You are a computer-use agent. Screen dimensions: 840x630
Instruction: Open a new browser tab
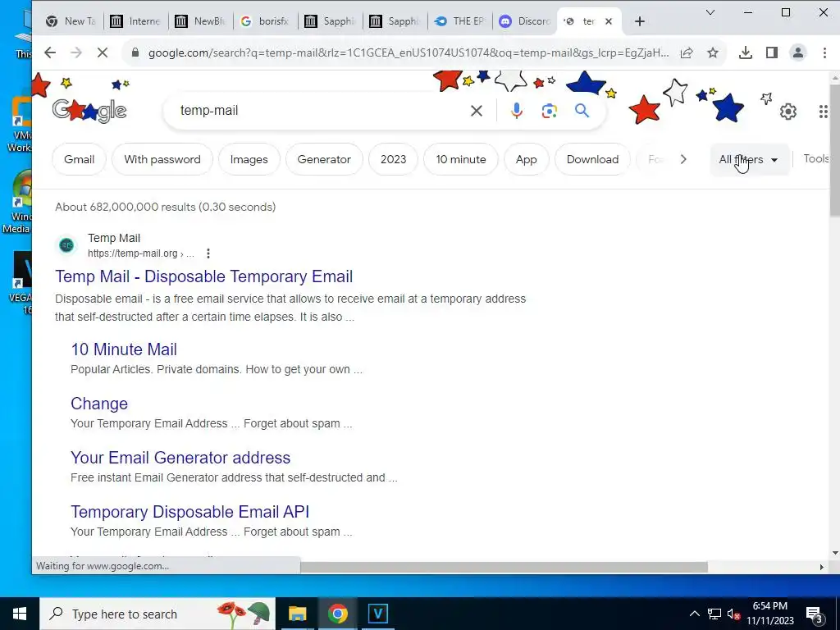[x=640, y=21]
